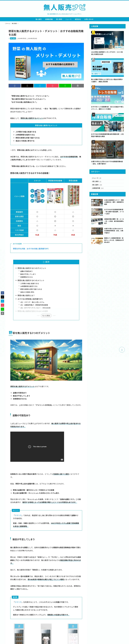
Task: Click the floating red Pocket icon
Action: point(2,305)
